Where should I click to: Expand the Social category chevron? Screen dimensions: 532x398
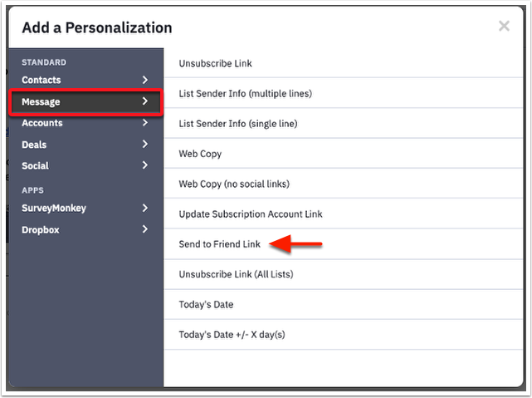pyautogui.click(x=144, y=165)
